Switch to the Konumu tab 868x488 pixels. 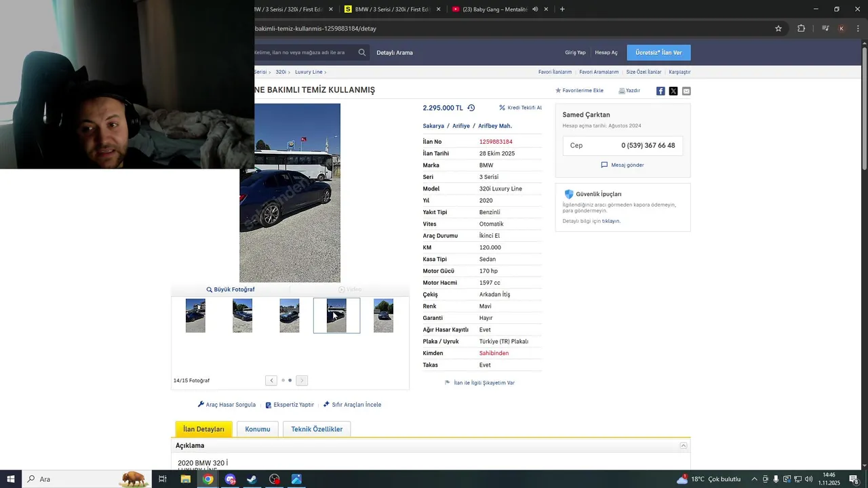[258, 429]
